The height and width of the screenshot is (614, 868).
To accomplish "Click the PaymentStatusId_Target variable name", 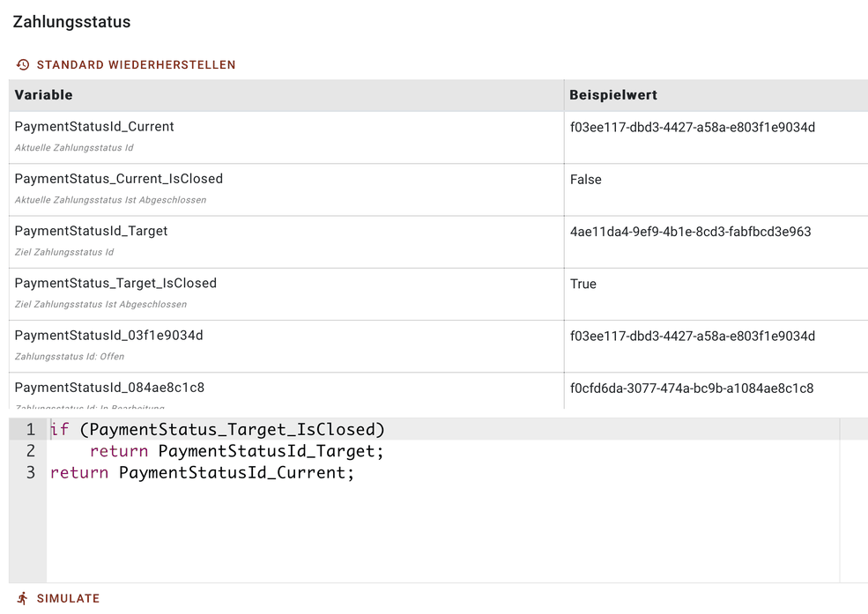I will 91,231.
